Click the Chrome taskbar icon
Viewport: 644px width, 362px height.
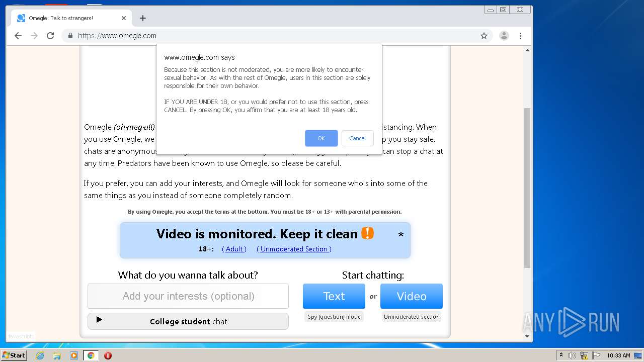pyautogui.click(x=91, y=355)
